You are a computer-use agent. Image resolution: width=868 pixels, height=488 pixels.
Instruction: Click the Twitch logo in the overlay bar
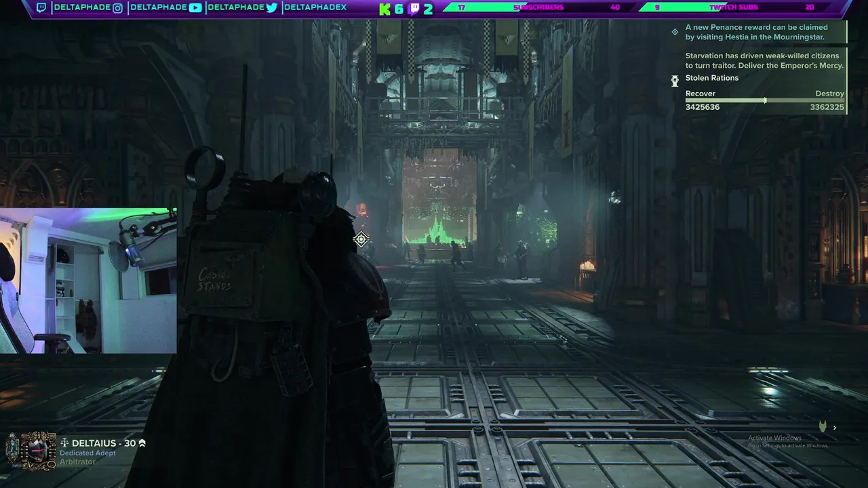[x=41, y=8]
